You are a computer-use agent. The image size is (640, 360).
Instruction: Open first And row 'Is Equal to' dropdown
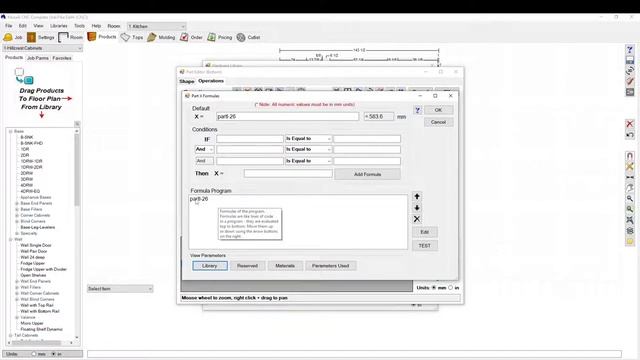308,149
